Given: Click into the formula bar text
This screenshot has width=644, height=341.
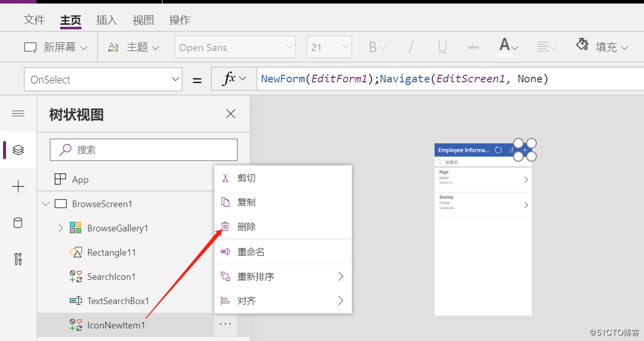Looking at the screenshot, I should (x=450, y=79).
